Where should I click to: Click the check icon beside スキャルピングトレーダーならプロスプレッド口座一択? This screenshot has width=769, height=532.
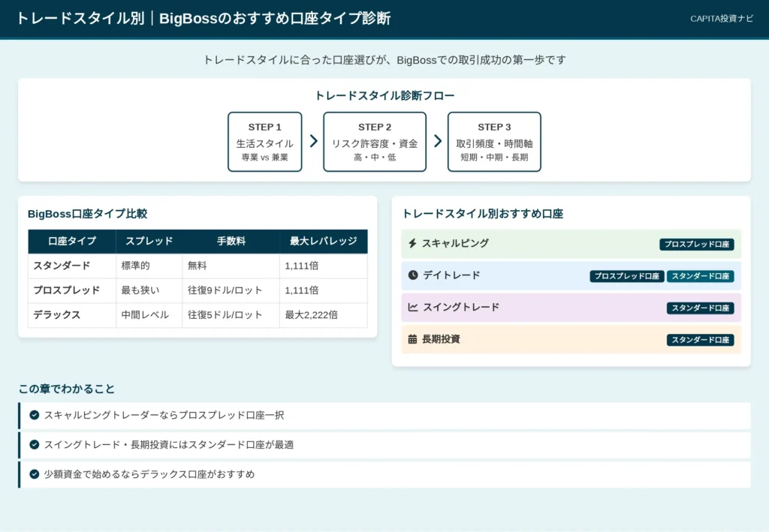tap(35, 415)
